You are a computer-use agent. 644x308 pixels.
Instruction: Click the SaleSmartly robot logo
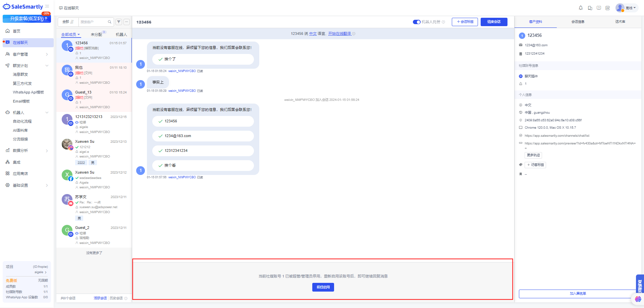[6, 6]
